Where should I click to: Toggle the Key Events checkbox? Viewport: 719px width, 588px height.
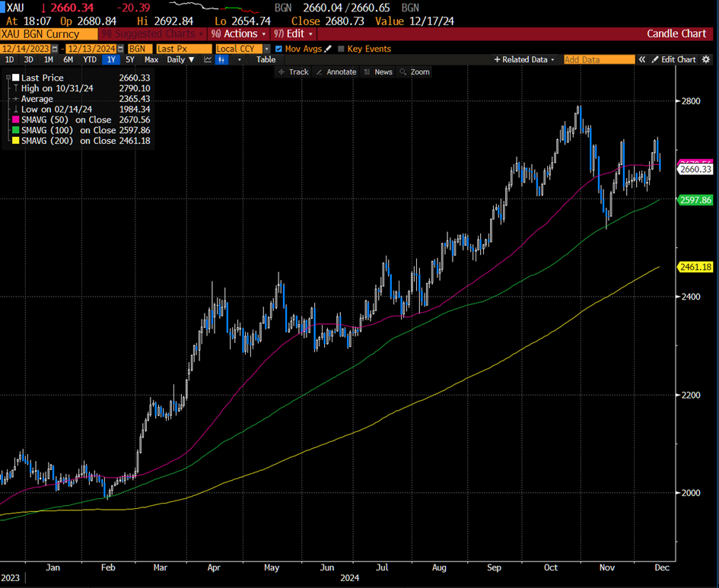(x=341, y=49)
